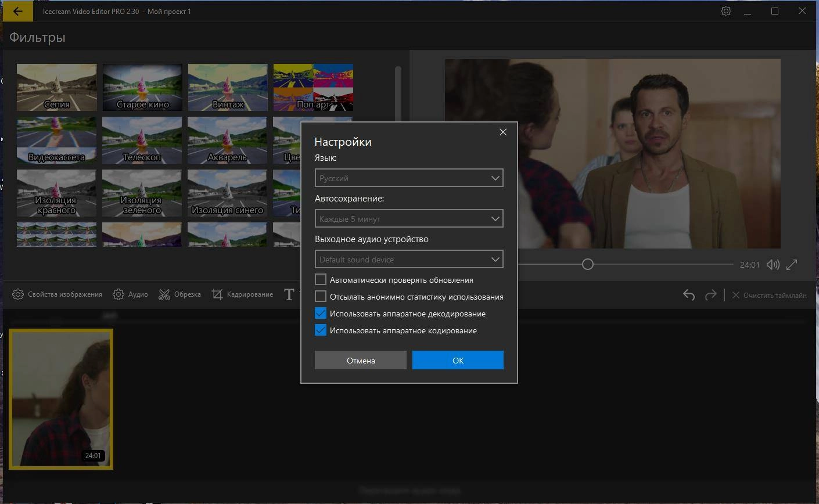This screenshot has width=819, height=504.
Task: Select the Кадрирование crop tool
Action: point(242,294)
